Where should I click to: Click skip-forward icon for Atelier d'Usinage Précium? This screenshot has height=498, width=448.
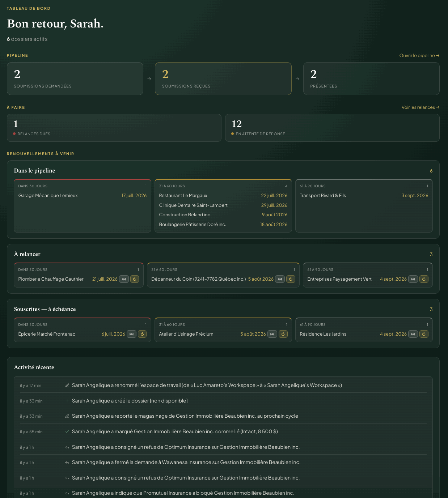272,334
